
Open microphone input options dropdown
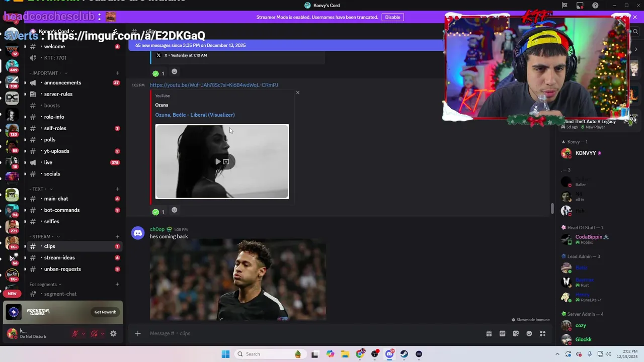tap(84, 333)
